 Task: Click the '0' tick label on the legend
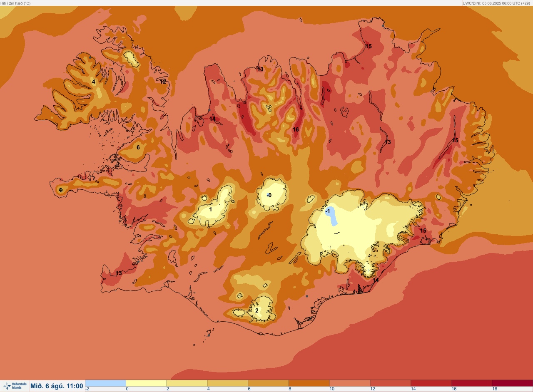tap(127, 389)
